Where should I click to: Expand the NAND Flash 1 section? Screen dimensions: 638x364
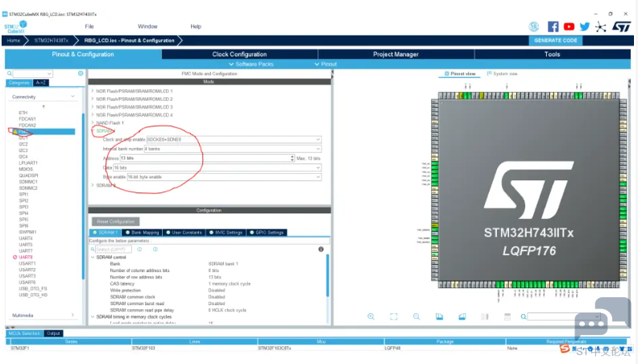coord(93,123)
